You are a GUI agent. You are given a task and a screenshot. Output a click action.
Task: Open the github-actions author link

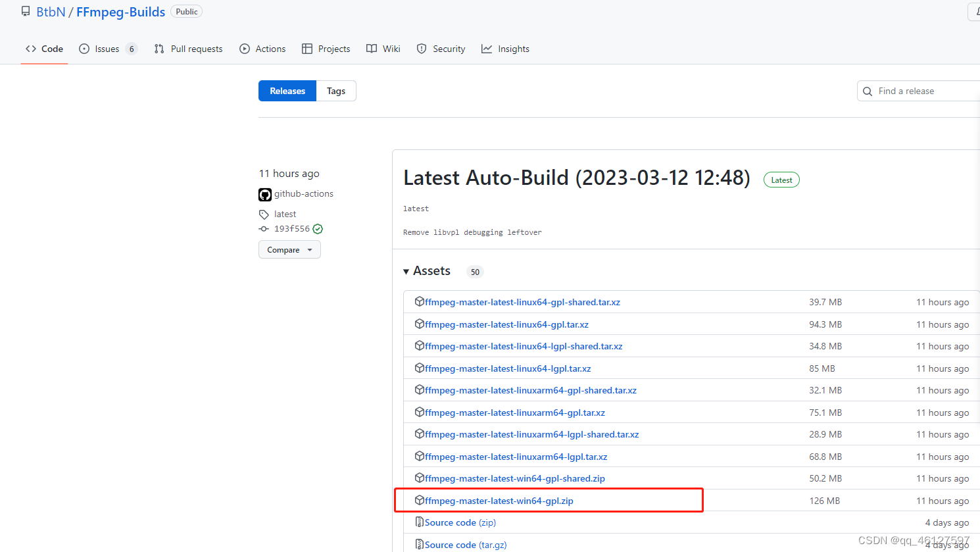304,193
